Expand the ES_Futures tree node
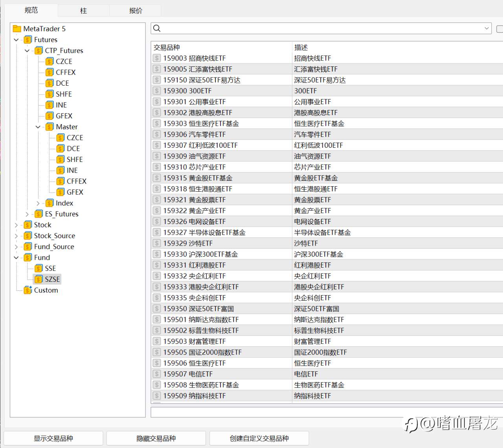Image resolution: width=503 pixels, height=448 pixels. tap(27, 214)
